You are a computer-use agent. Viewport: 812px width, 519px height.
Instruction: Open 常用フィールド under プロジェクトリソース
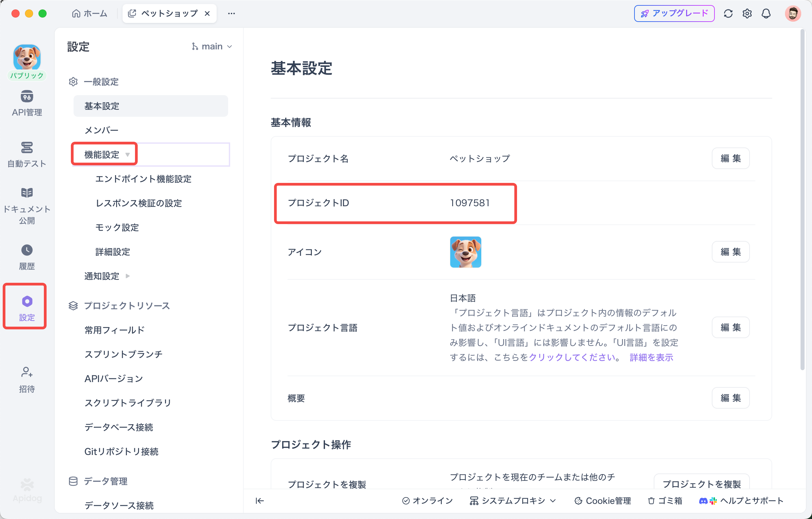pos(114,330)
